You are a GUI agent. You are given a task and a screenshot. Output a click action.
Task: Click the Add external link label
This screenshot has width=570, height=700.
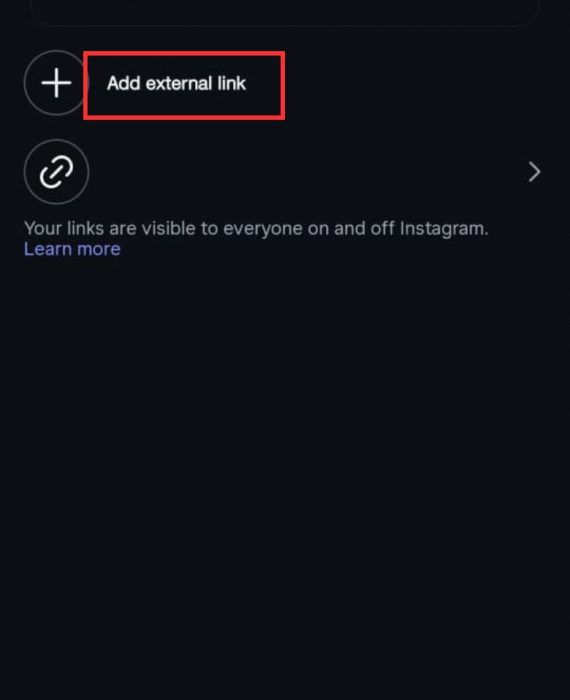(176, 83)
